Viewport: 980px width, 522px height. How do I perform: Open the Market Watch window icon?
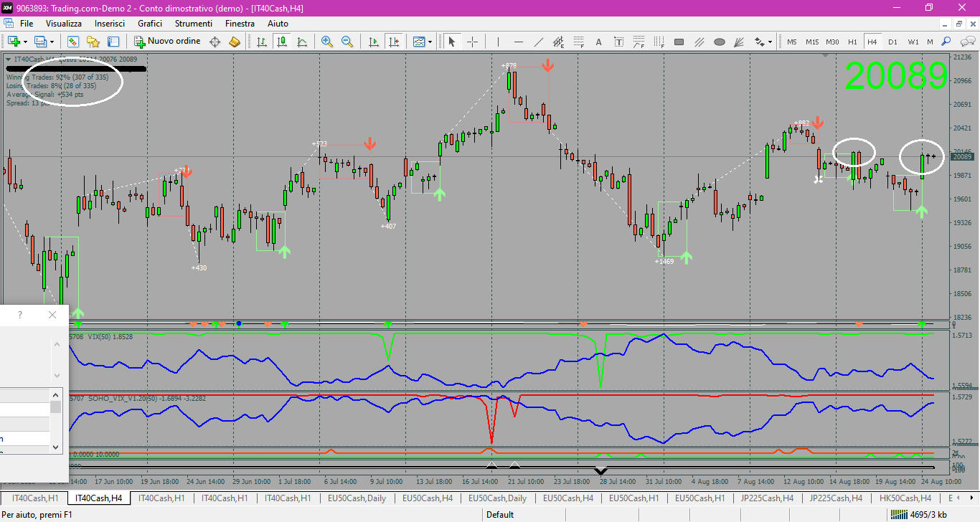[72, 42]
